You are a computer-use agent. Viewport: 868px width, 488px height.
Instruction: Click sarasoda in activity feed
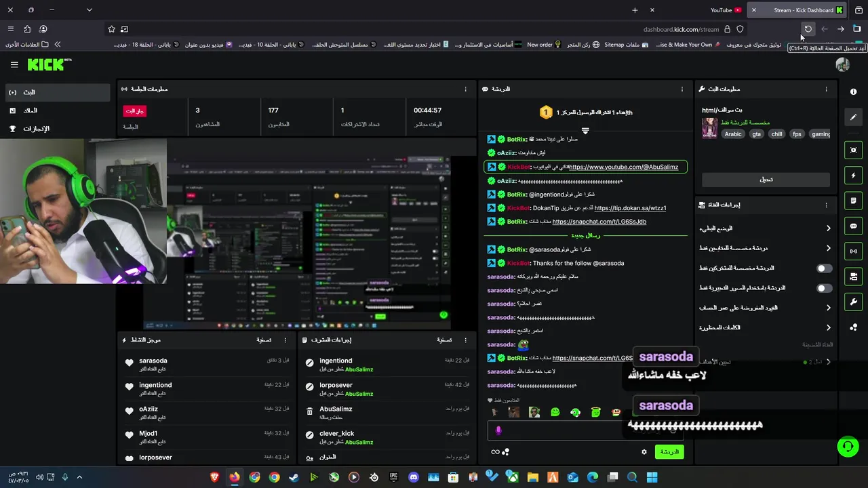(x=153, y=361)
